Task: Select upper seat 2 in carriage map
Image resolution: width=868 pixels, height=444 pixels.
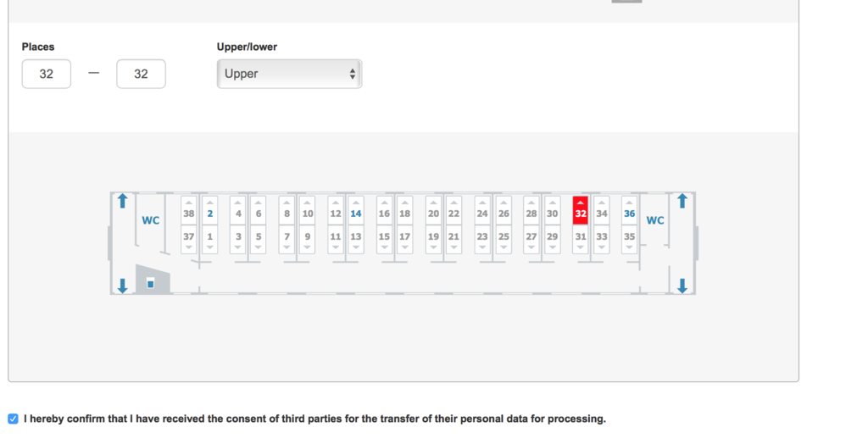Action: pos(210,210)
